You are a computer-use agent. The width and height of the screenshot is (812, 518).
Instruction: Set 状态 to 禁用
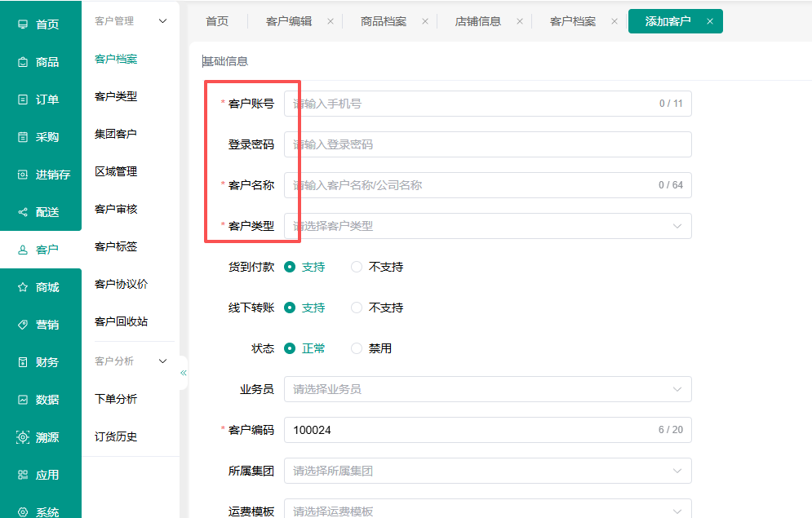(357, 348)
